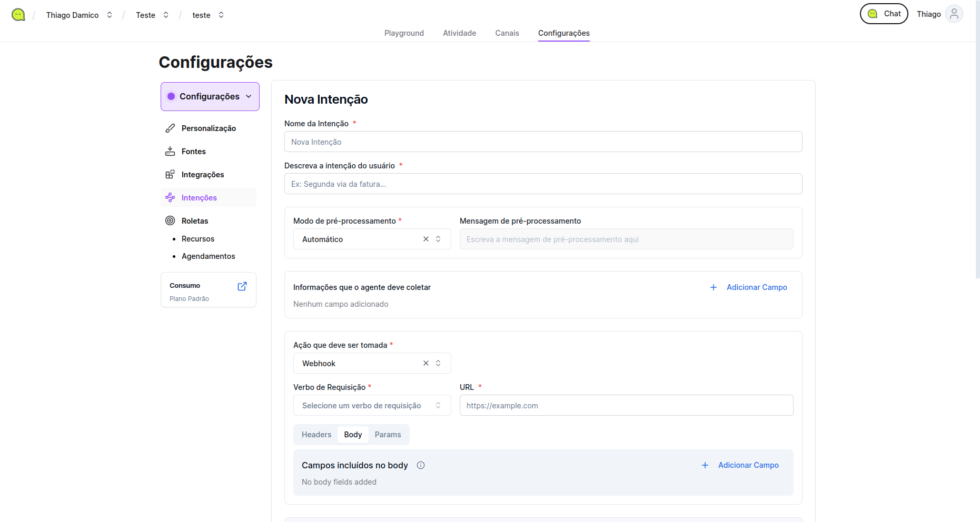Open the Consumo external link icon
980x522 pixels.
click(x=242, y=286)
